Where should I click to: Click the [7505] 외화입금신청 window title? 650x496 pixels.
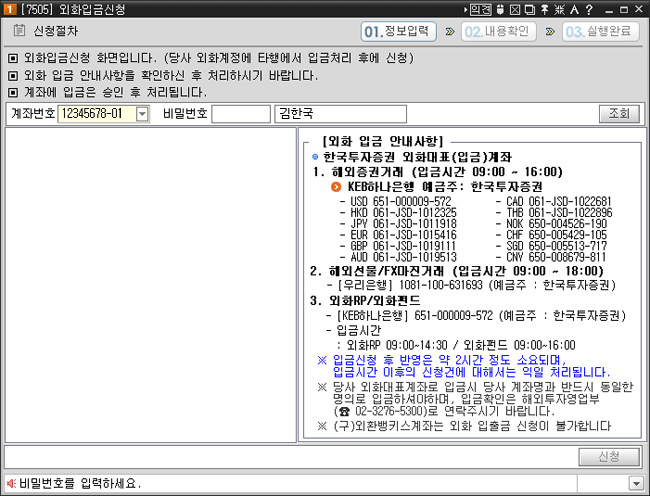coord(73,9)
